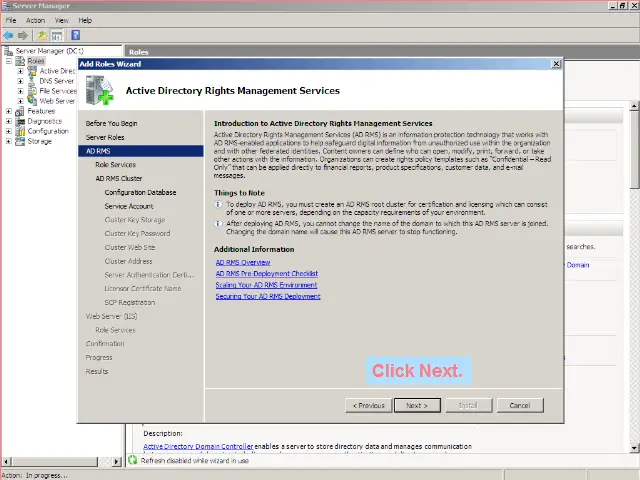640x480 pixels.
Task: Click the Forward arrow toolbar icon
Action: pyautogui.click(x=23, y=36)
